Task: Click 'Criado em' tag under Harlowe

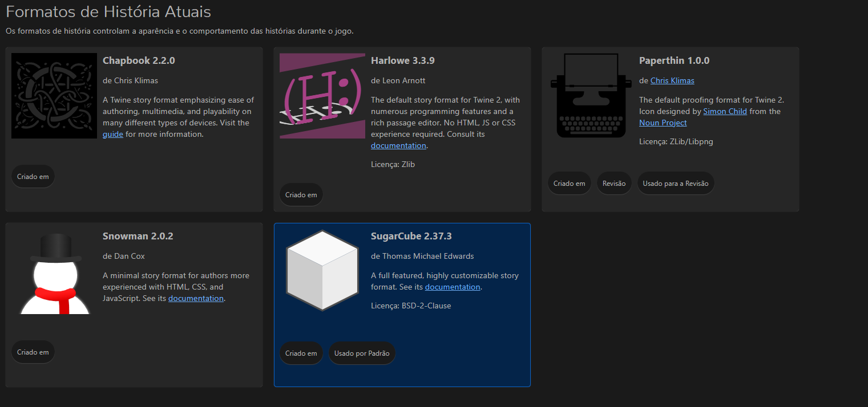Action: coord(301,194)
